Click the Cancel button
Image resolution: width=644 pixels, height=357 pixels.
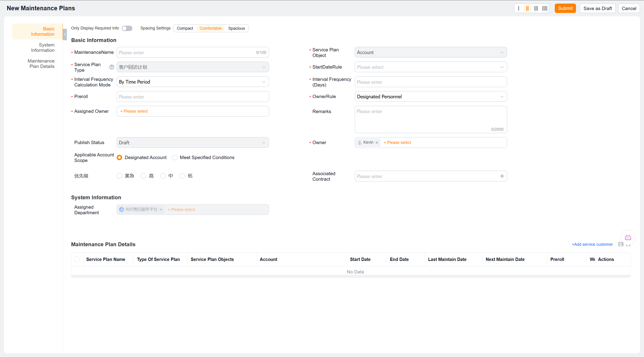click(629, 8)
